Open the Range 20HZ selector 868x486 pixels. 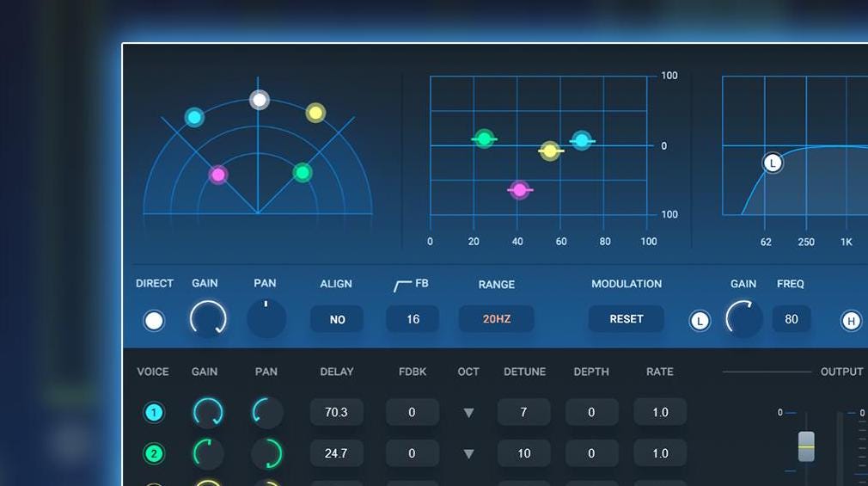(497, 319)
